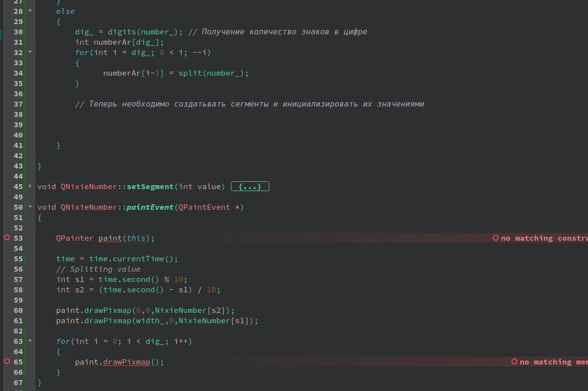The image size is (588, 391).
Task: Select line number 45 in the gutter
Action: tap(18, 187)
